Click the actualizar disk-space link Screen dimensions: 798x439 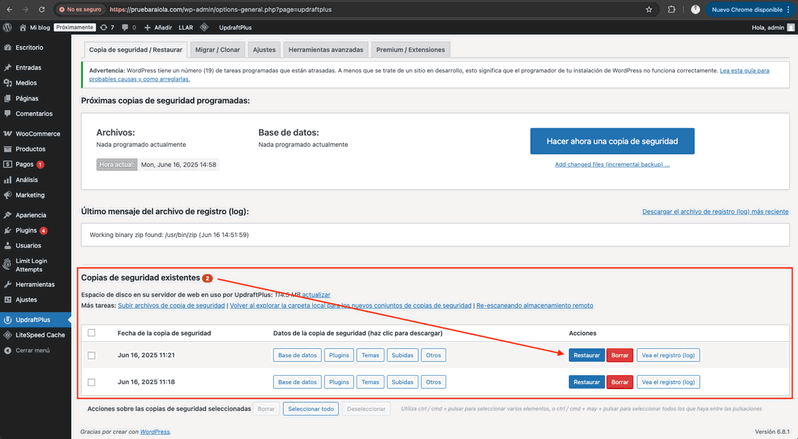[316, 295]
